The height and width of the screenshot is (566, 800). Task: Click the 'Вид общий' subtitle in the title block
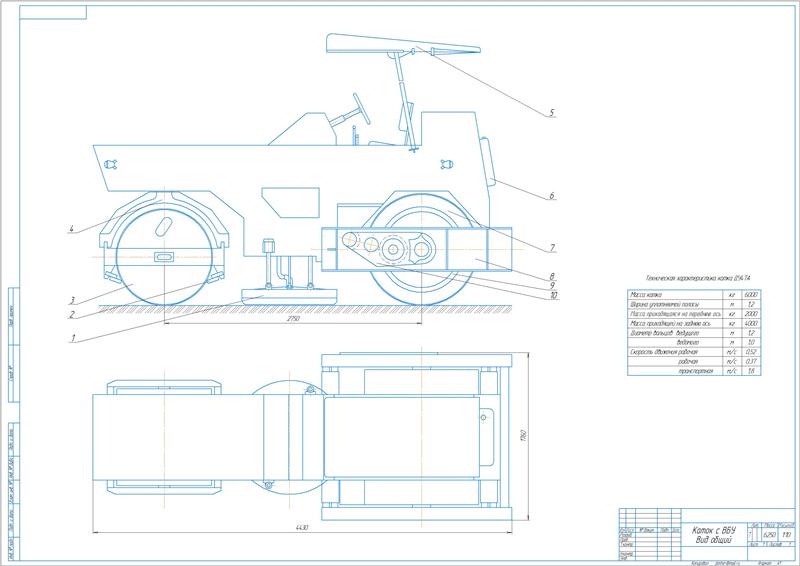(x=714, y=540)
